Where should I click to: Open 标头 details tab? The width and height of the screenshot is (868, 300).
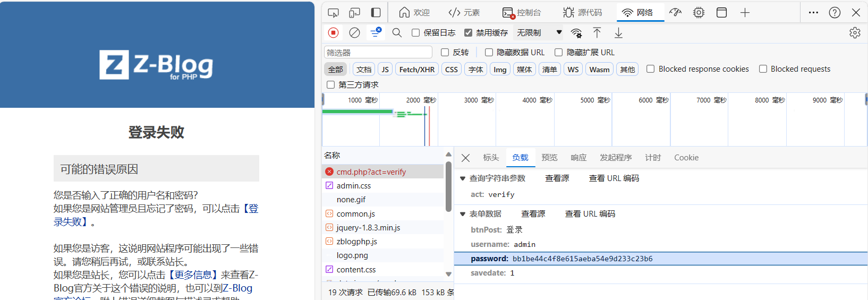click(x=491, y=158)
